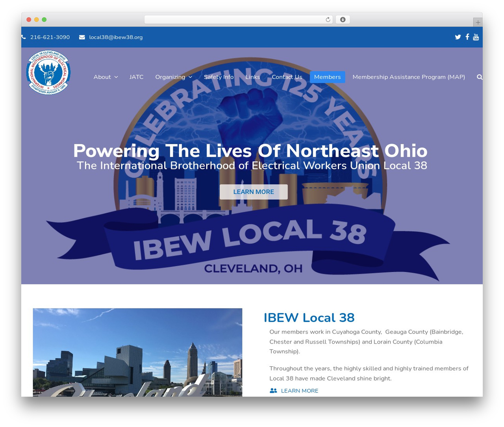Viewport: 504px width, 427px height.
Task: Follow the LEARN MORE link under IBEW Local 38
Action: pyautogui.click(x=300, y=391)
